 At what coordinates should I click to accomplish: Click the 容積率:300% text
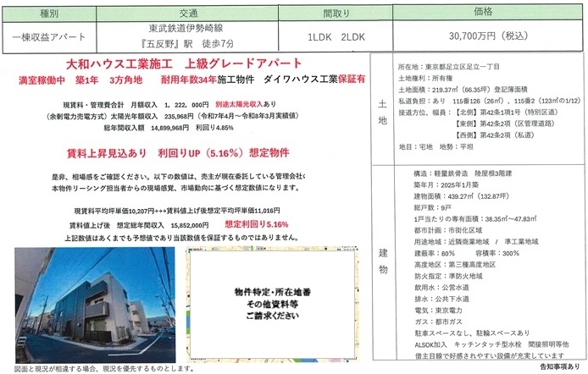(497, 254)
